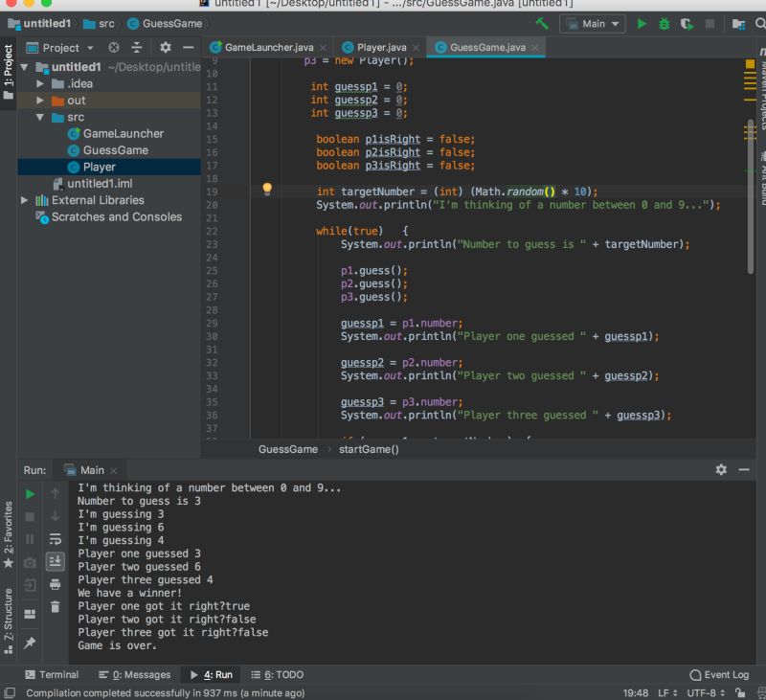Toggle soft-wrap in the console output
Image resolution: width=766 pixels, height=700 pixels.
click(55, 539)
